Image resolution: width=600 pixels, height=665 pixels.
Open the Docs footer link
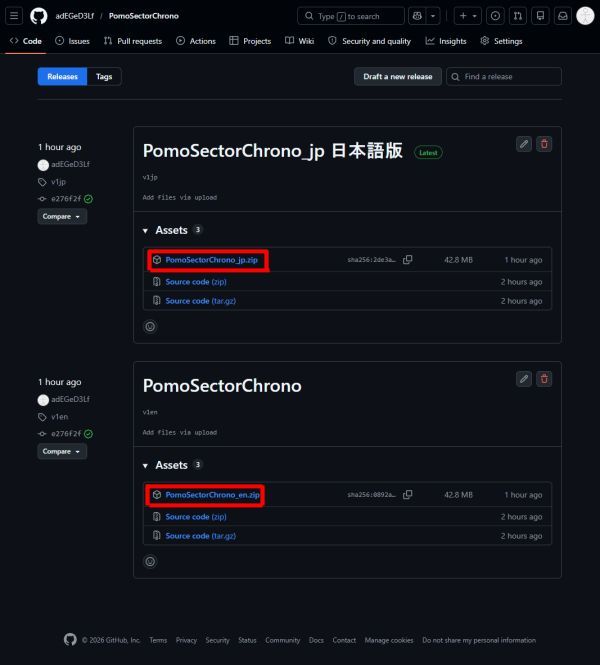click(x=316, y=640)
